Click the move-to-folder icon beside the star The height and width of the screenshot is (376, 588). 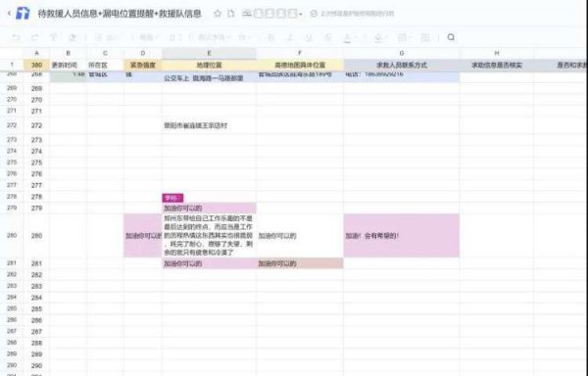click(231, 14)
